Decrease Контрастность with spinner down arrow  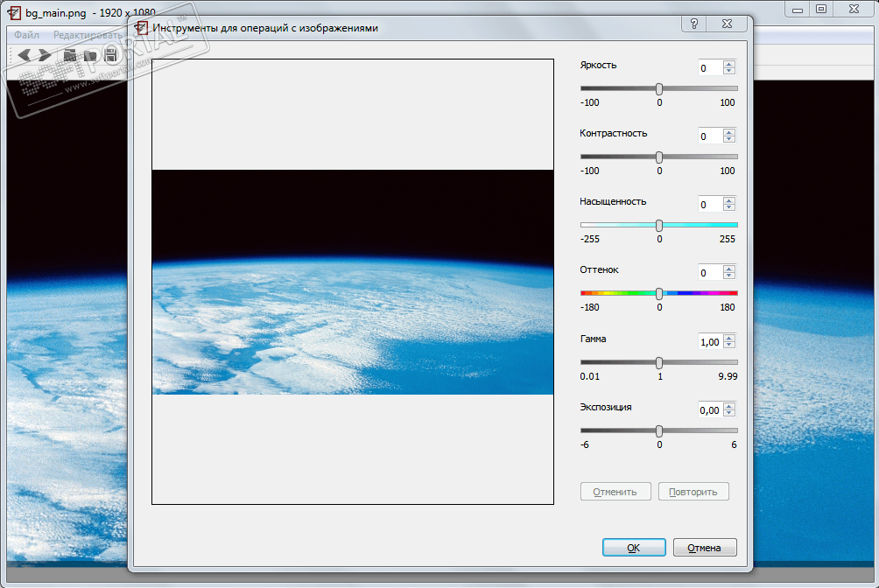point(728,140)
